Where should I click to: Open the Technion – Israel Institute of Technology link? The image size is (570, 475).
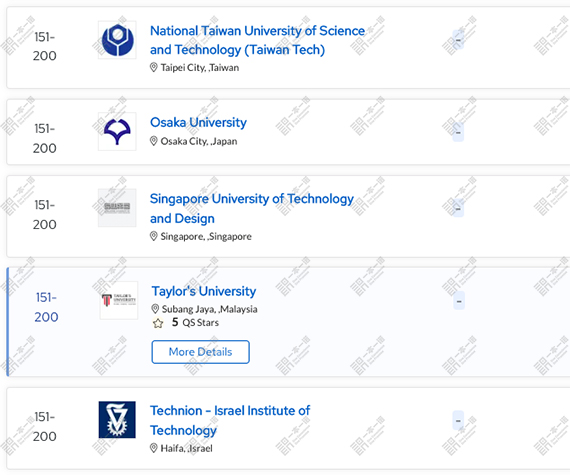[230, 420]
